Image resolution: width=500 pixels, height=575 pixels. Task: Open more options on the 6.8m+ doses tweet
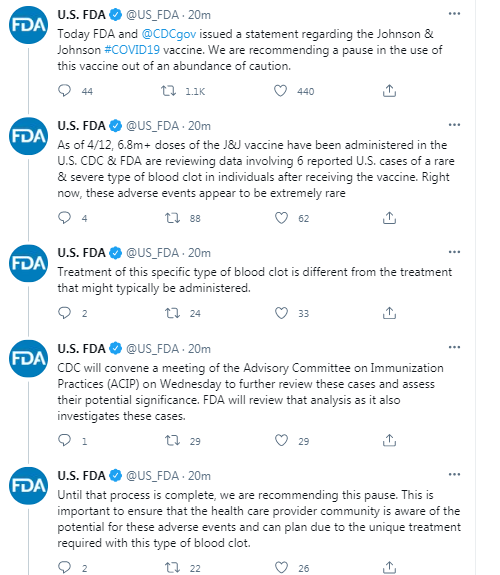coord(454,125)
